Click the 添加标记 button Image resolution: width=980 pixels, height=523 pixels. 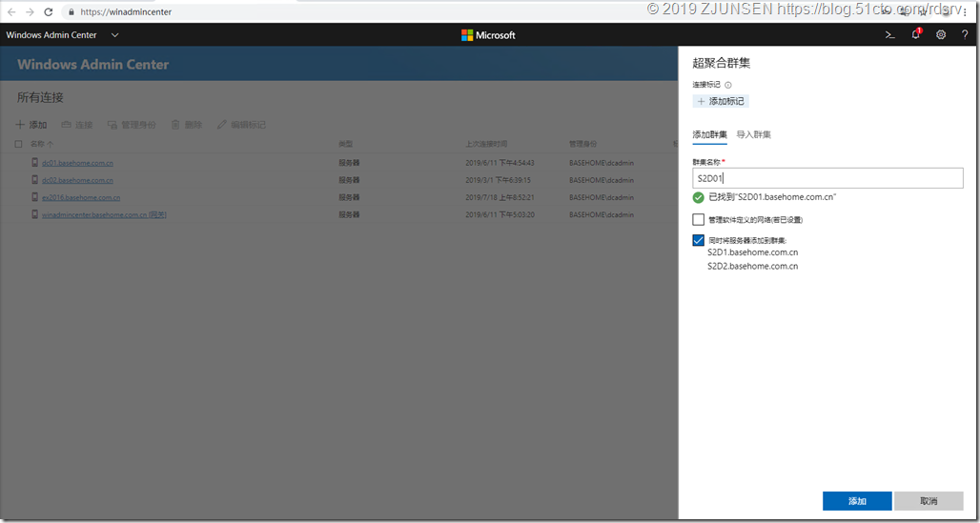coord(721,101)
